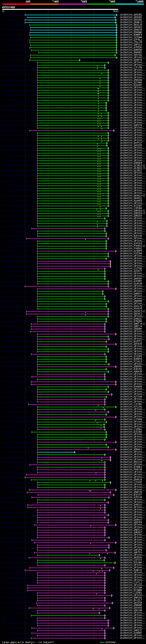Image resolution: width=146 pixels, height=644 pixels.
Task: Open the UniRef100_Q8BTJ4-2 hit
Action: pyautogui.click(x=132, y=324)
